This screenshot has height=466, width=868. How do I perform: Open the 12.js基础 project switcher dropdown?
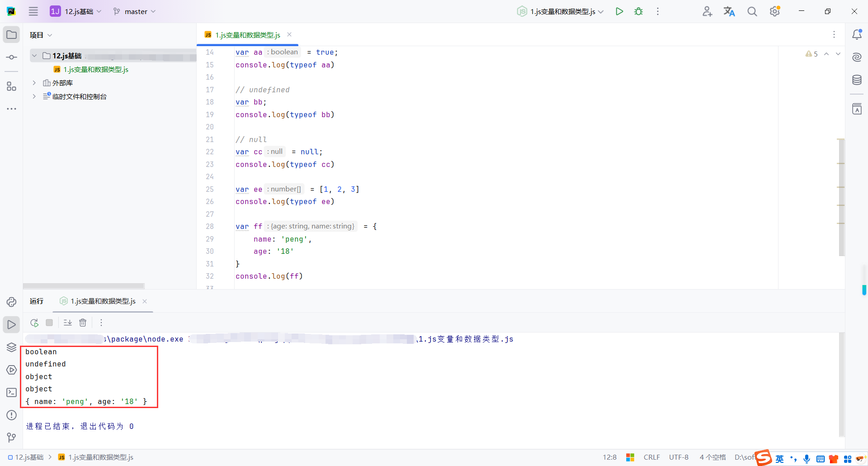click(x=76, y=11)
